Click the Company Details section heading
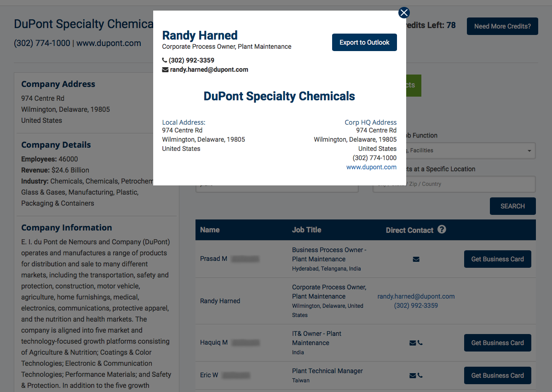The image size is (552, 392). [x=56, y=145]
